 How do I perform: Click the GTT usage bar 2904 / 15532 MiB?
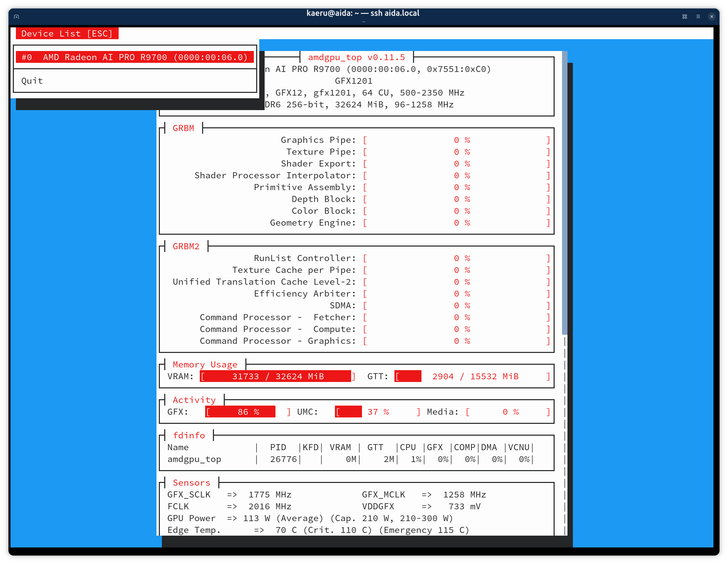pyautogui.click(x=472, y=376)
